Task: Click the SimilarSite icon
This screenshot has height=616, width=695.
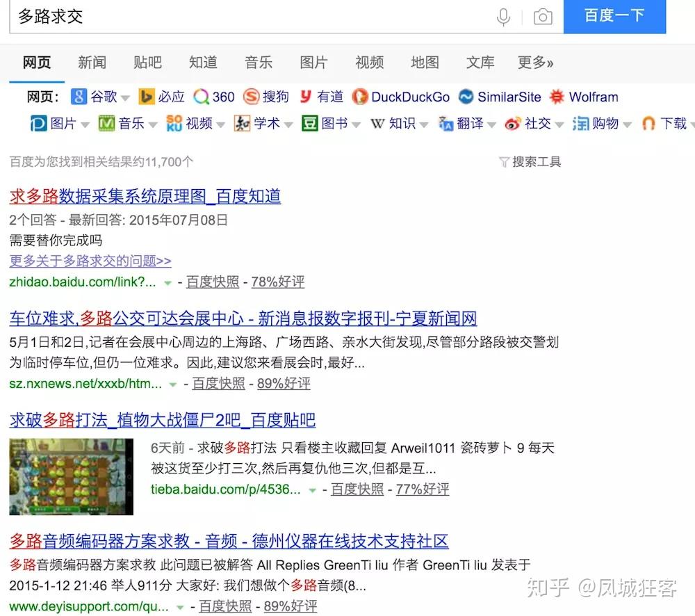Action: (466, 96)
